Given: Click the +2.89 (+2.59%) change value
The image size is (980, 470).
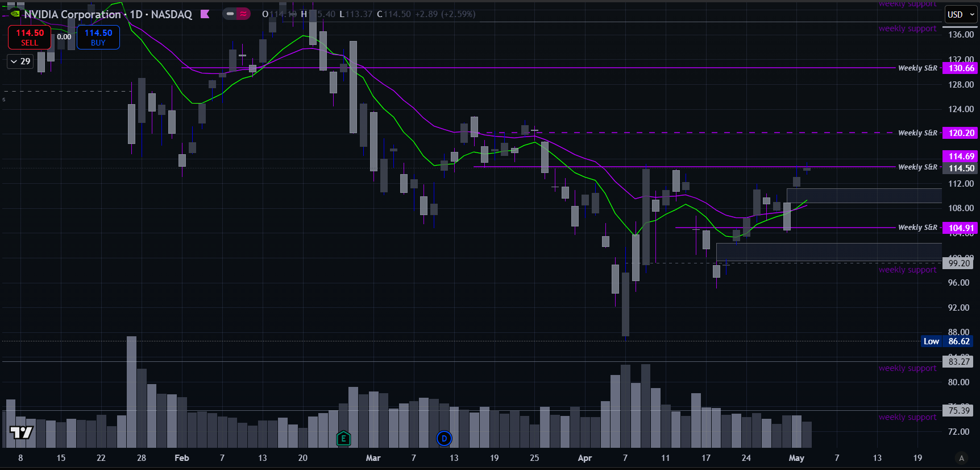Looking at the screenshot, I should (x=445, y=14).
